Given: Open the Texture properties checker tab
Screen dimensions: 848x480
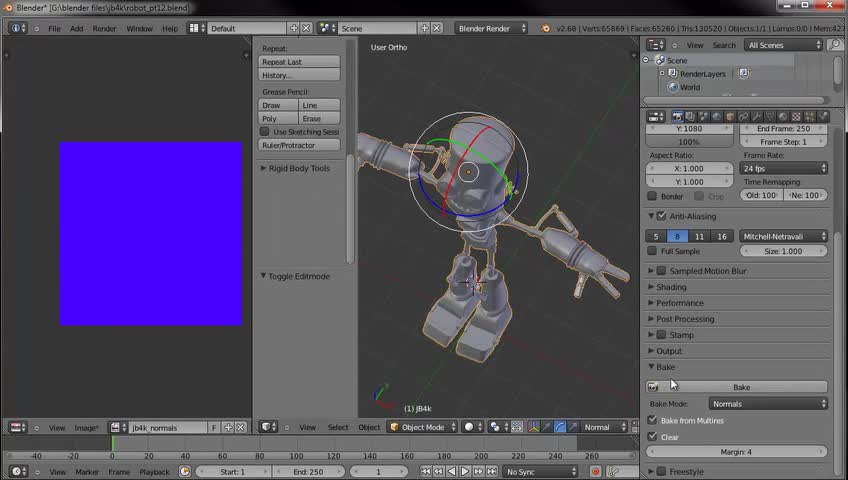Looking at the screenshot, I should (x=796, y=117).
